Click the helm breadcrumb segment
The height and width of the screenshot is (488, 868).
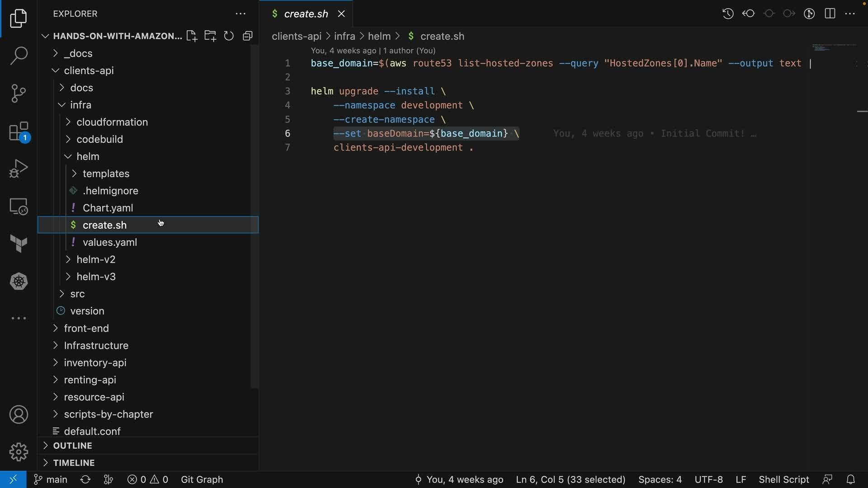[x=379, y=36]
